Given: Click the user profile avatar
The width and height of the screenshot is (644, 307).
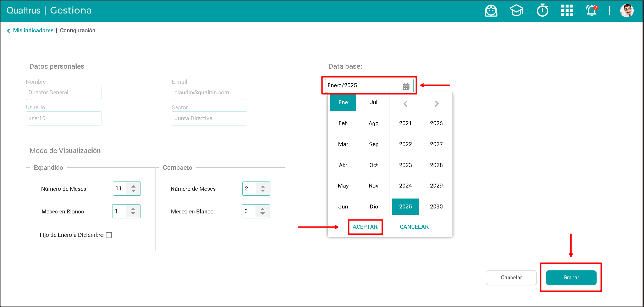Looking at the screenshot, I should 627,11.
